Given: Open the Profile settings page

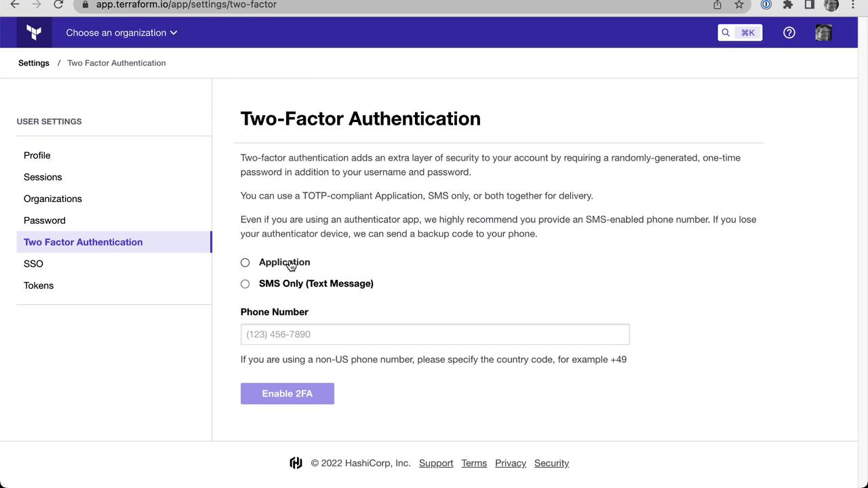Looking at the screenshot, I should (x=37, y=155).
